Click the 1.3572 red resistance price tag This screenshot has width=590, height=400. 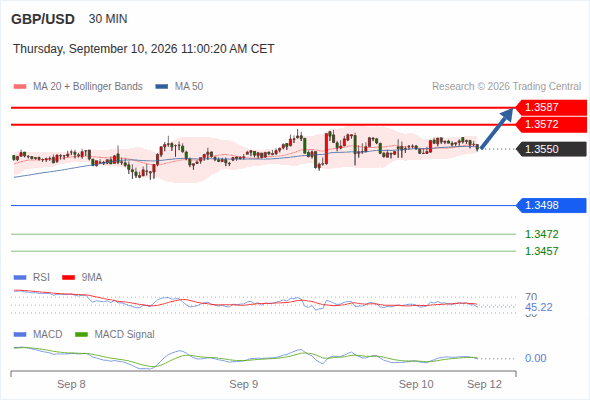[551, 125]
